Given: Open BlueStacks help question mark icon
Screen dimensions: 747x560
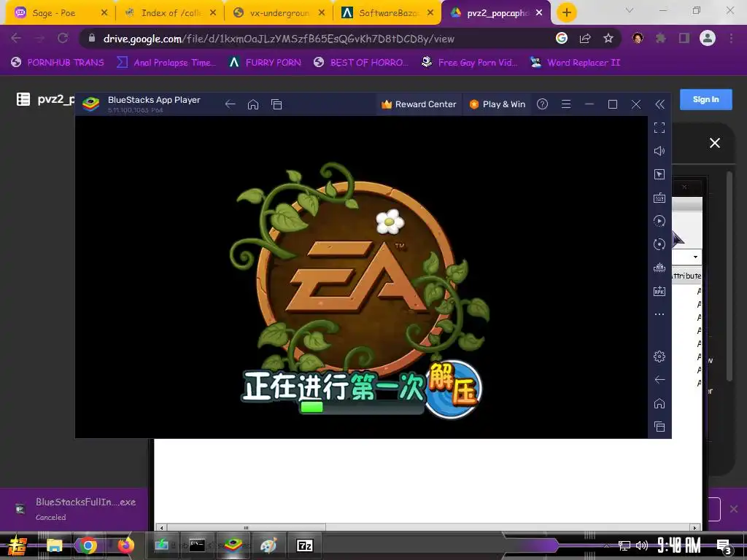Looking at the screenshot, I should (x=542, y=104).
